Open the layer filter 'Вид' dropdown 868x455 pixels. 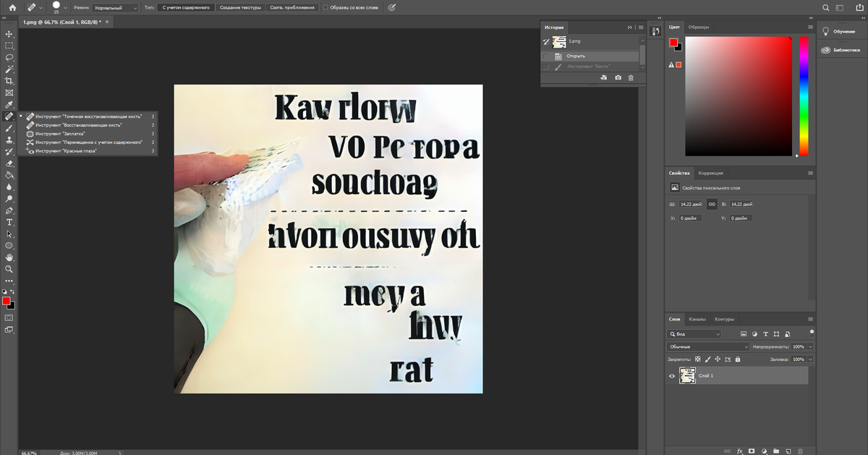pos(694,334)
